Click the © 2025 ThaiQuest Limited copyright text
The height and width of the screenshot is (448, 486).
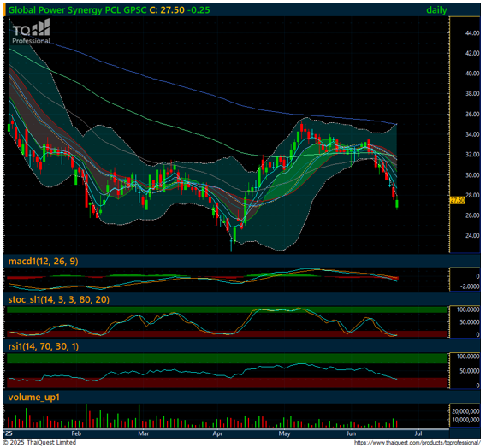(x=39, y=443)
